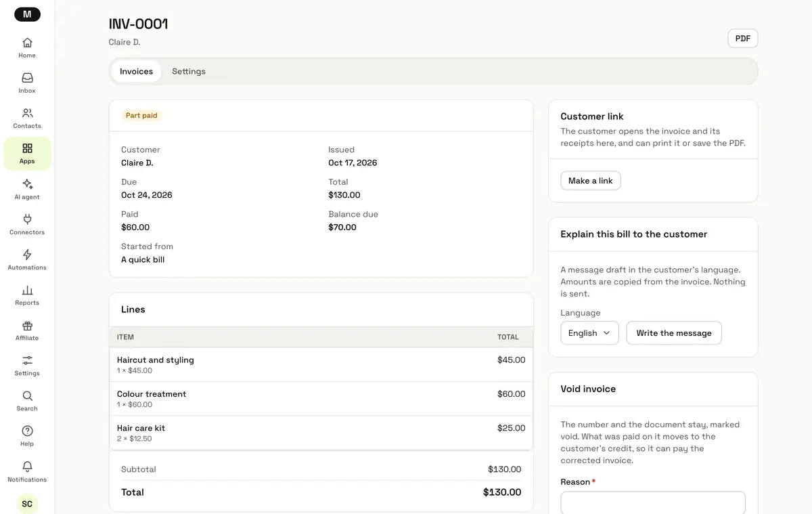
Task: Open the SC user avatar
Action: [27, 503]
